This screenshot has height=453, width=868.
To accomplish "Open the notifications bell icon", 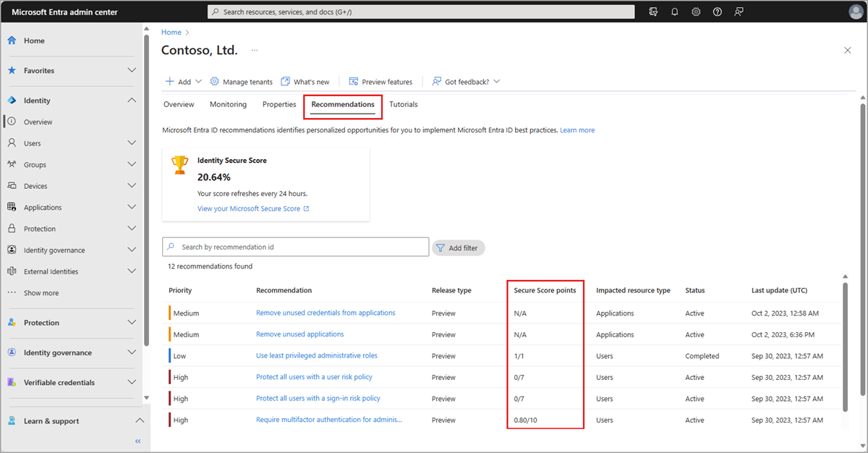I will click(x=675, y=12).
